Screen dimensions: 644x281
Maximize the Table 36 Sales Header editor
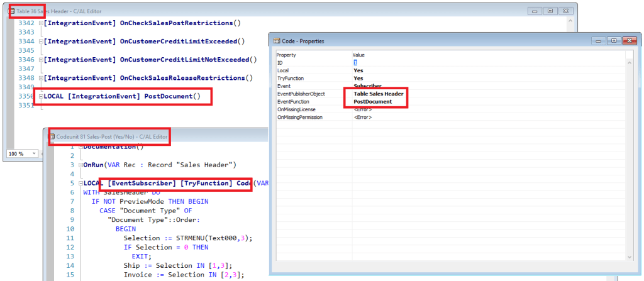pos(550,11)
